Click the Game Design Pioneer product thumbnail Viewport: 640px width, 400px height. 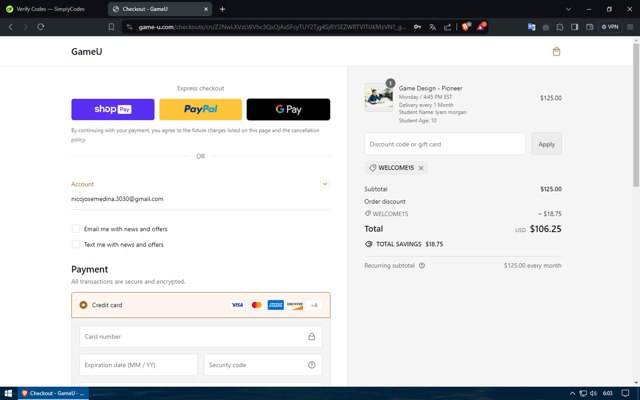[378, 97]
